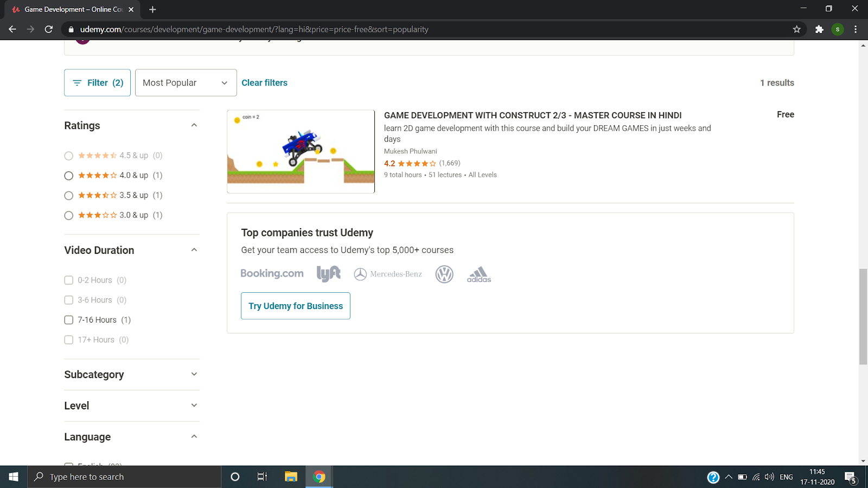Image resolution: width=868 pixels, height=488 pixels.
Task: Select the 4.0 & up rating filter
Action: pos(68,176)
